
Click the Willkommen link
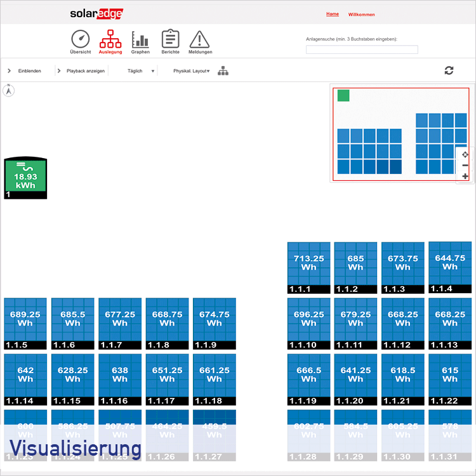(362, 15)
